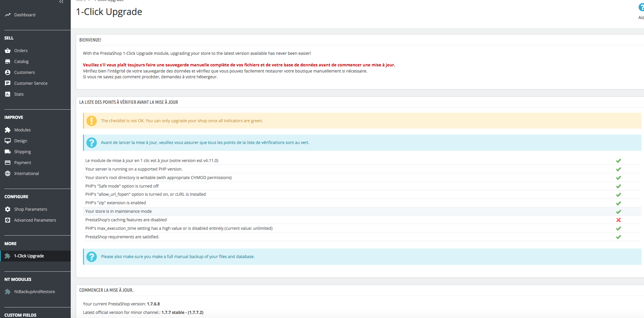Click the Stats bar chart icon
The width and height of the screenshot is (644, 318).
coord(7,94)
